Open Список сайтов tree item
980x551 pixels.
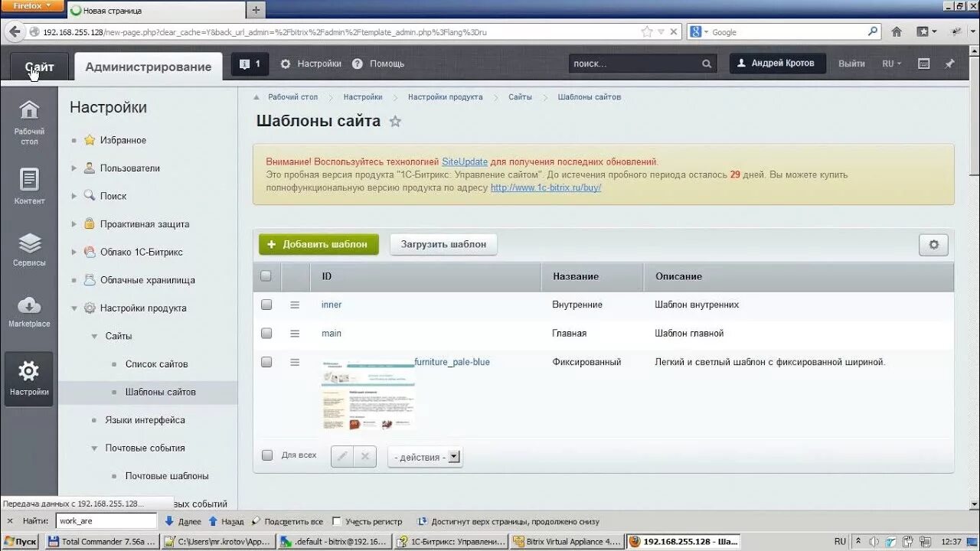[157, 364]
